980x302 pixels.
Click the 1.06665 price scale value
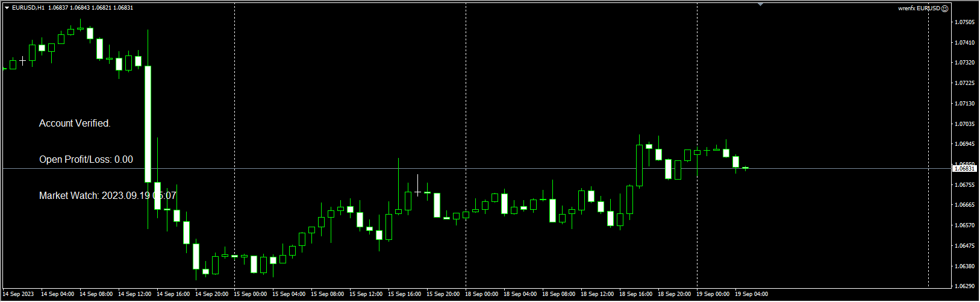(965, 205)
